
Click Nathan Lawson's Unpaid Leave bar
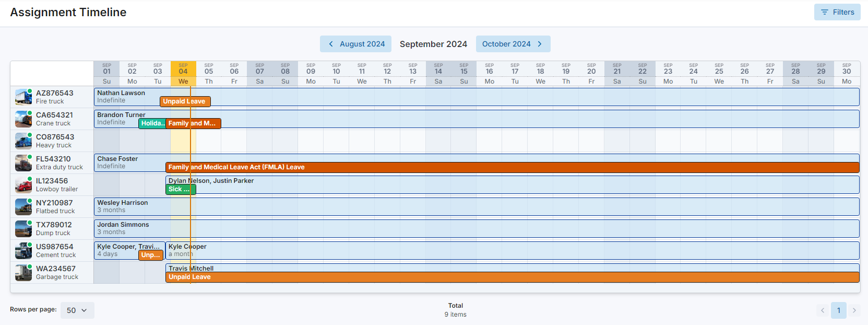pyautogui.click(x=185, y=101)
